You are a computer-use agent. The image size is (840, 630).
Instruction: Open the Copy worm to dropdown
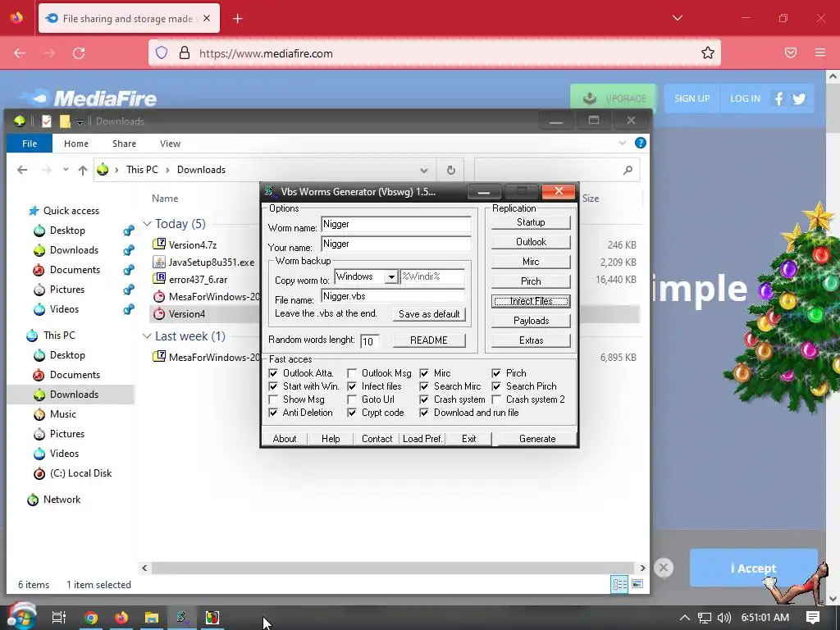point(391,277)
